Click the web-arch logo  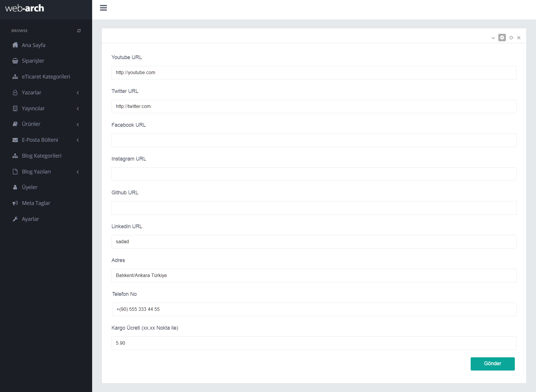point(24,8)
